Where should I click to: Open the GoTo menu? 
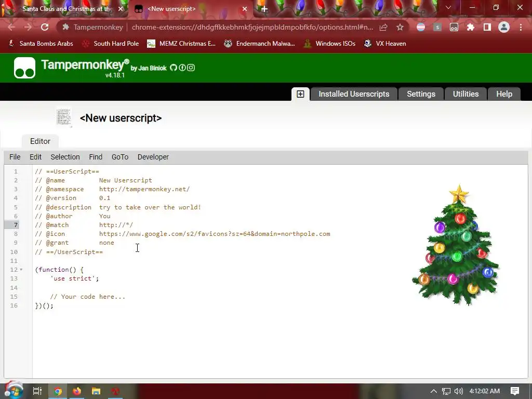[120, 157]
